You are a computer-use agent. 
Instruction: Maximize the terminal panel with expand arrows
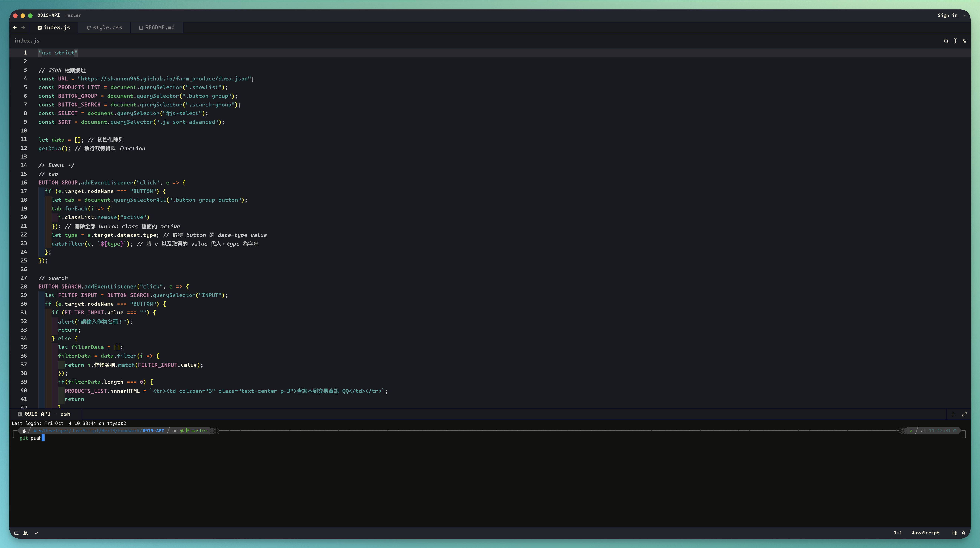[964, 414]
